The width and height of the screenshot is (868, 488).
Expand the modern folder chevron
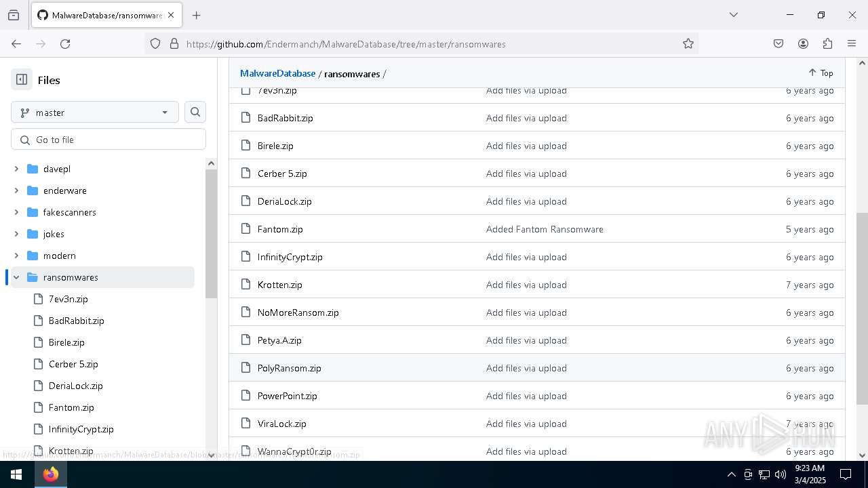click(16, 256)
